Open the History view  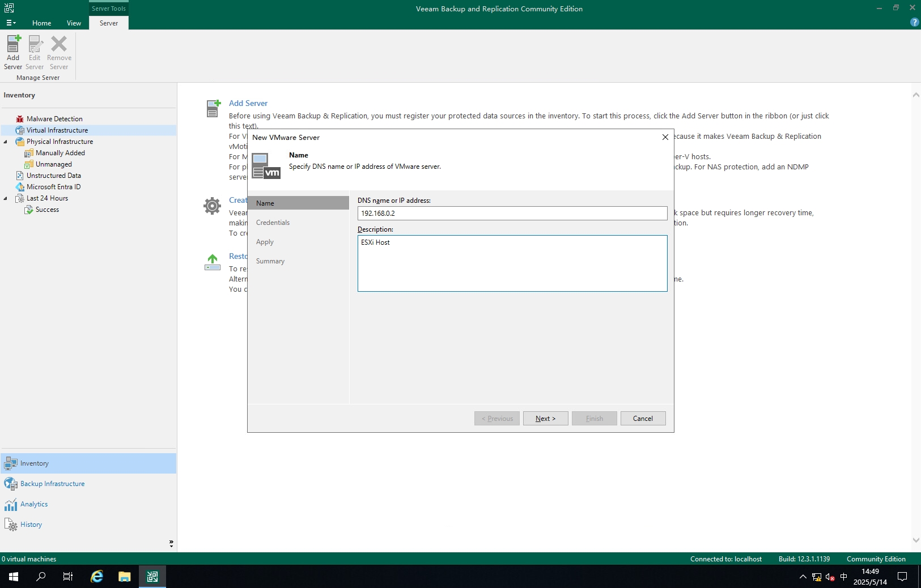[x=31, y=525]
